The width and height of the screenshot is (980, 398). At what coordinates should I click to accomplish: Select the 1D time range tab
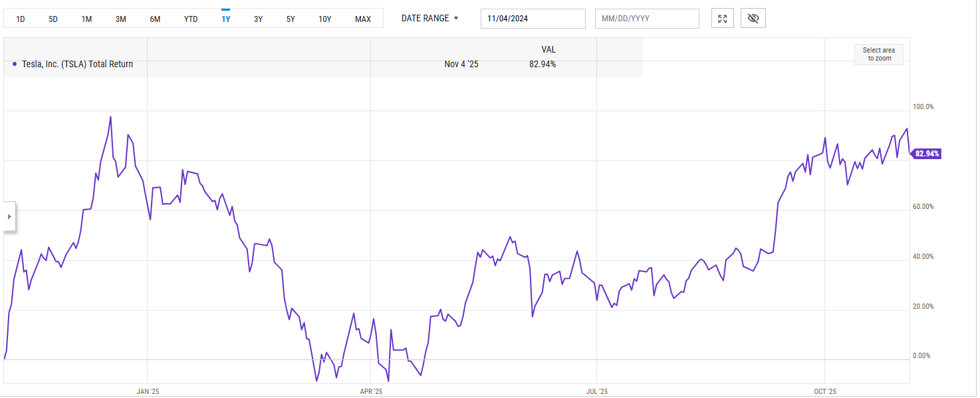click(21, 19)
